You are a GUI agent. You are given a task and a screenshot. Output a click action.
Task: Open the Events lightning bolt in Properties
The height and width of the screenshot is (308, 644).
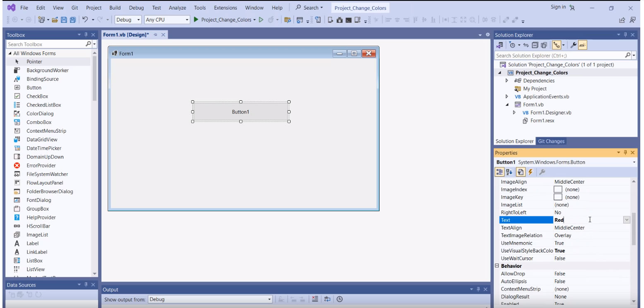coord(530,172)
